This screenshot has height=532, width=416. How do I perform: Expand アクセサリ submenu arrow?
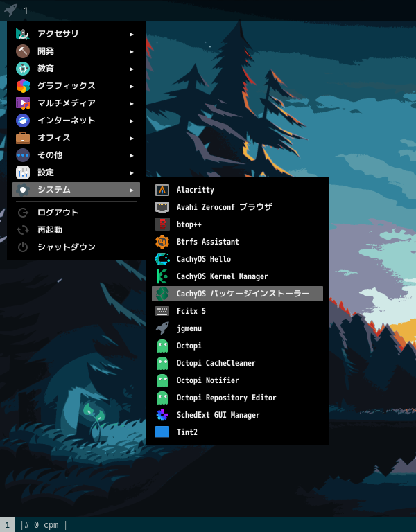point(132,34)
